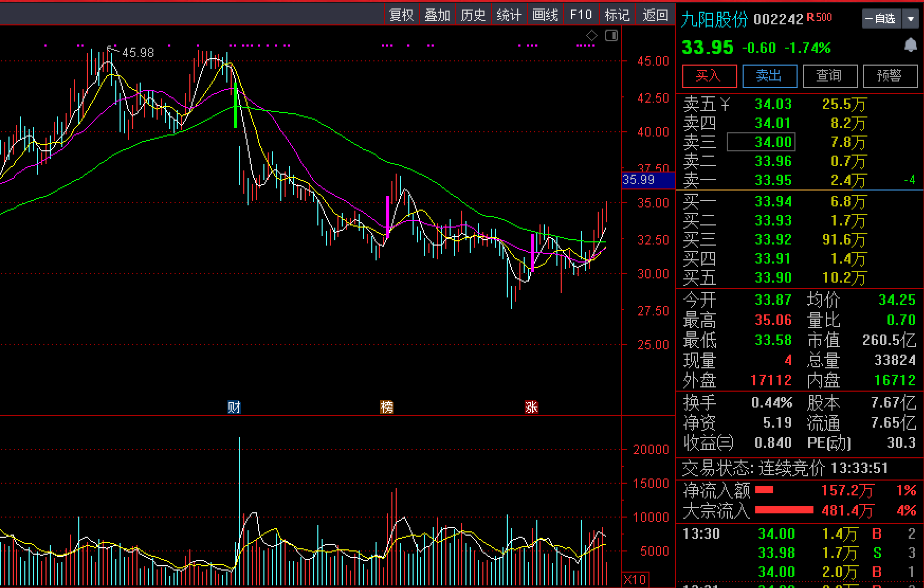This screenshot has height=588, width=924.
Task: Open the 涨 marker on the chart
Action: (531, 407)
